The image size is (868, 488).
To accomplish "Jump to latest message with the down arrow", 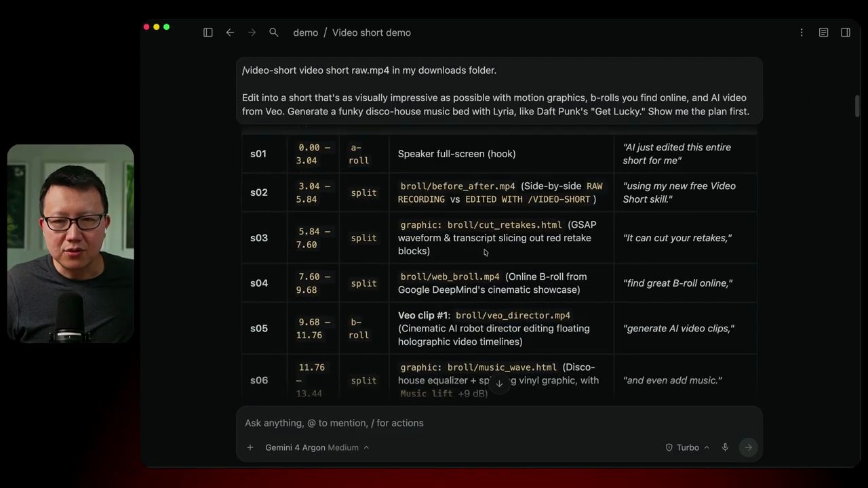I will coord(499,384).
